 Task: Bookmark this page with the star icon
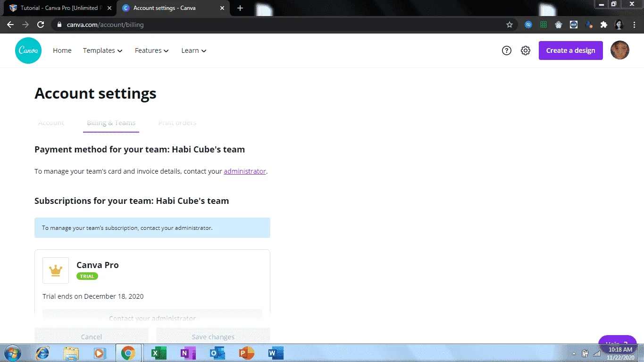click(x=510, y=25)
